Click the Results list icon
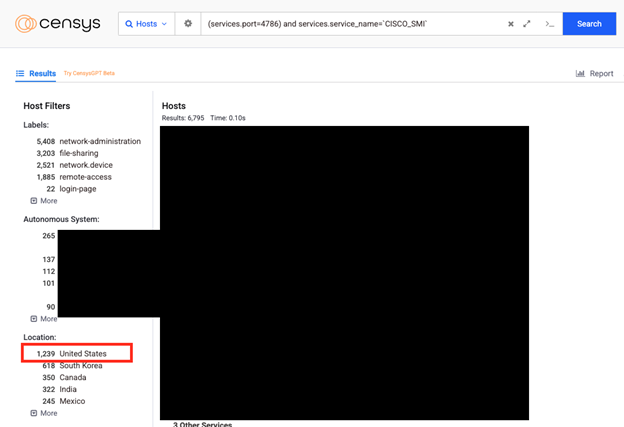This screenshot has width=624, height=427. tap(20, 74)
